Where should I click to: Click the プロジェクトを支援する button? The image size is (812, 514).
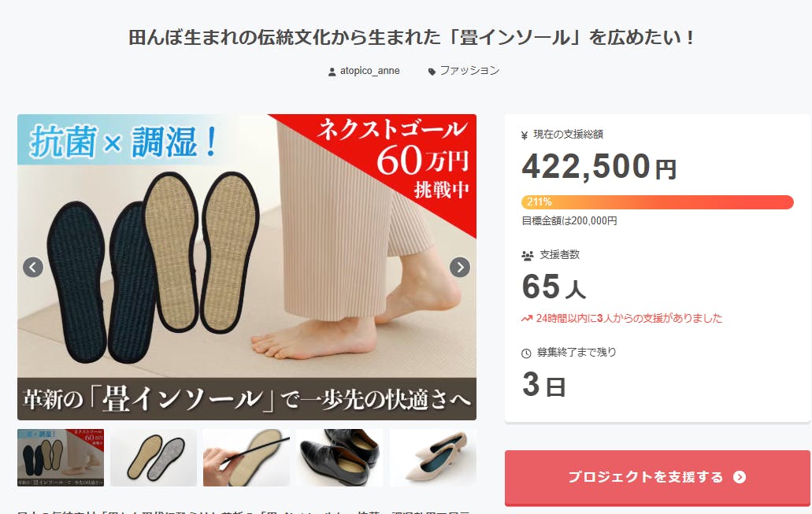coord(657,477)
